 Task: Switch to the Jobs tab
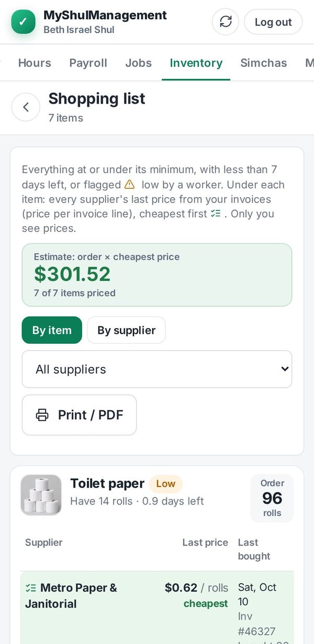pyautogui.click(x=139, y=63)
